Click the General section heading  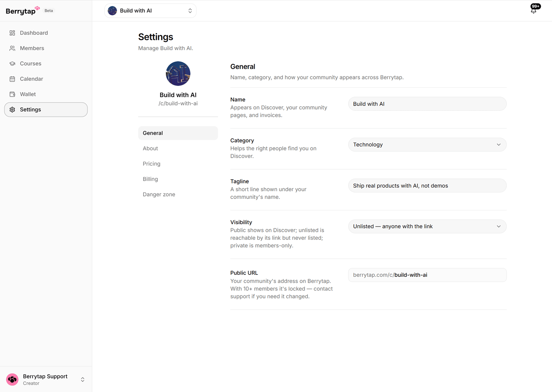click(243, 67)
